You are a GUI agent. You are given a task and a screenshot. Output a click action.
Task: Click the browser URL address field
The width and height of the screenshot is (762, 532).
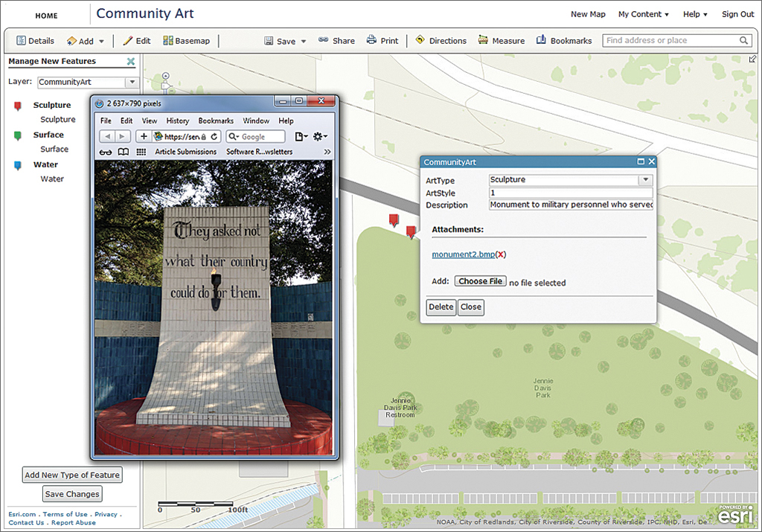182,136
